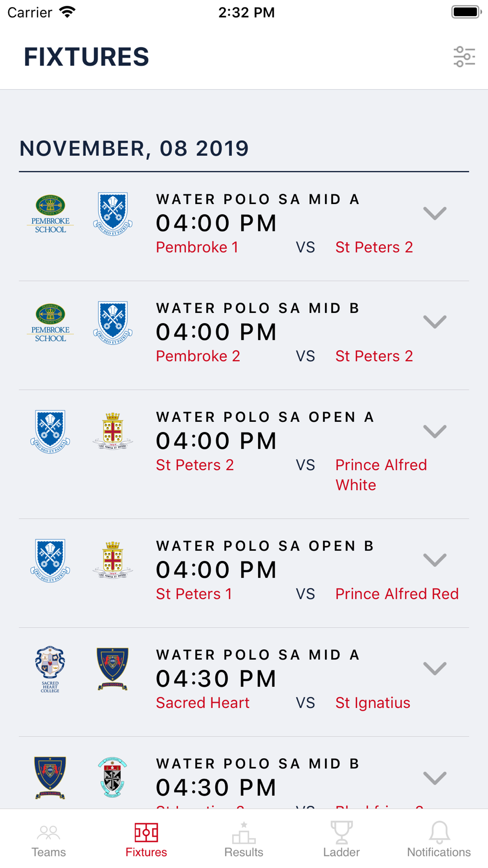Select the Prince Alfred Red team name

pyautogui.click(x=397, y=594)
